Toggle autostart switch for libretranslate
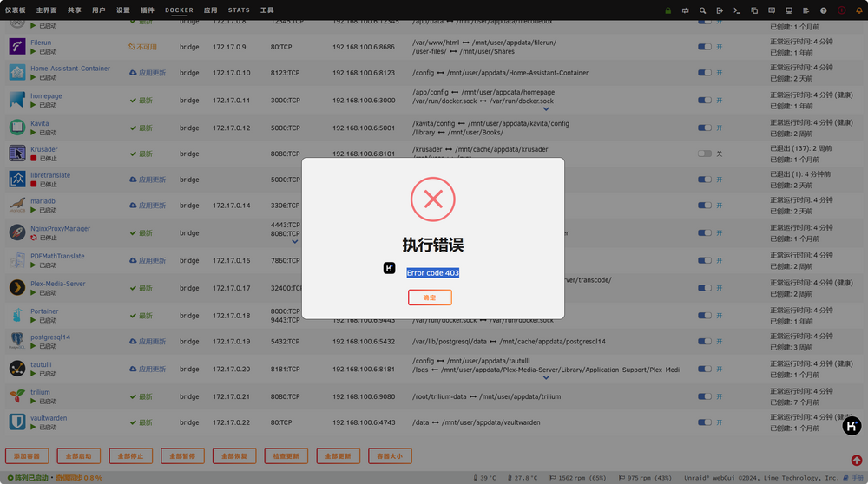The image size is (868, 484). (x=705, y=180)
